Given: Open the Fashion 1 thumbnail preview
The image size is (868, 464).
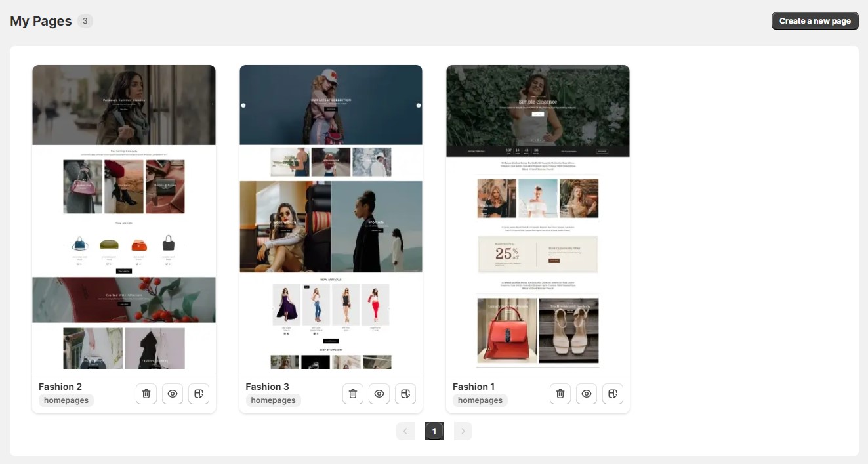Looking at the screenshot, I should click(538, 217).
